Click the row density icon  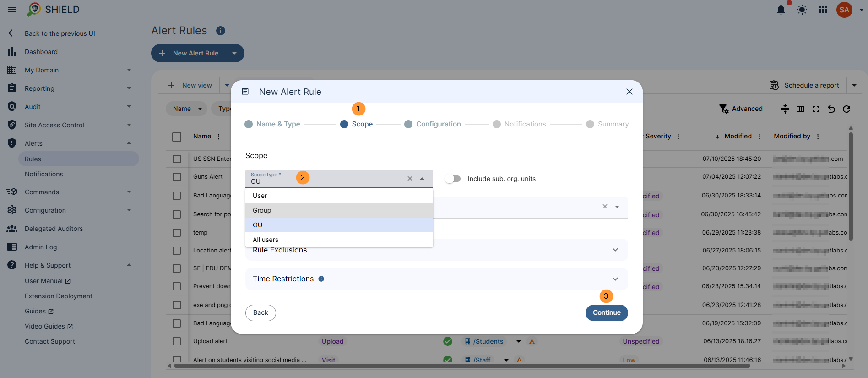point(785,109)
